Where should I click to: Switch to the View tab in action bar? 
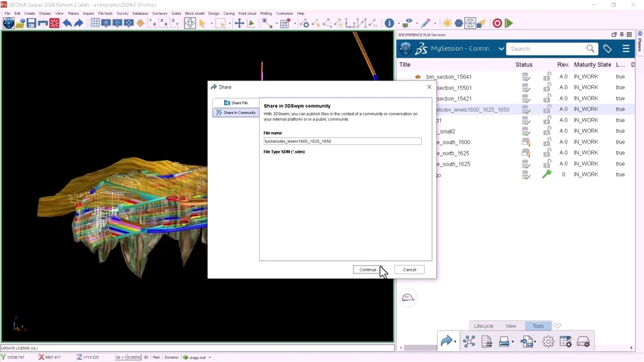pos(511,326)
